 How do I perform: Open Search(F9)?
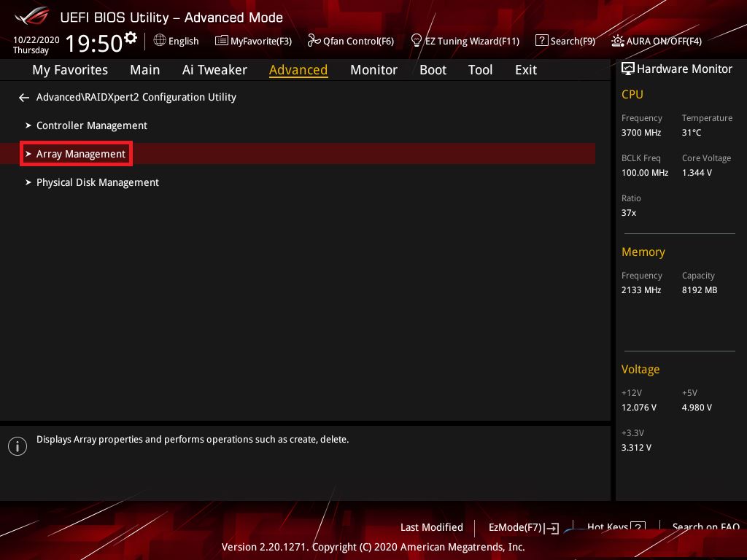coord(573,42)
